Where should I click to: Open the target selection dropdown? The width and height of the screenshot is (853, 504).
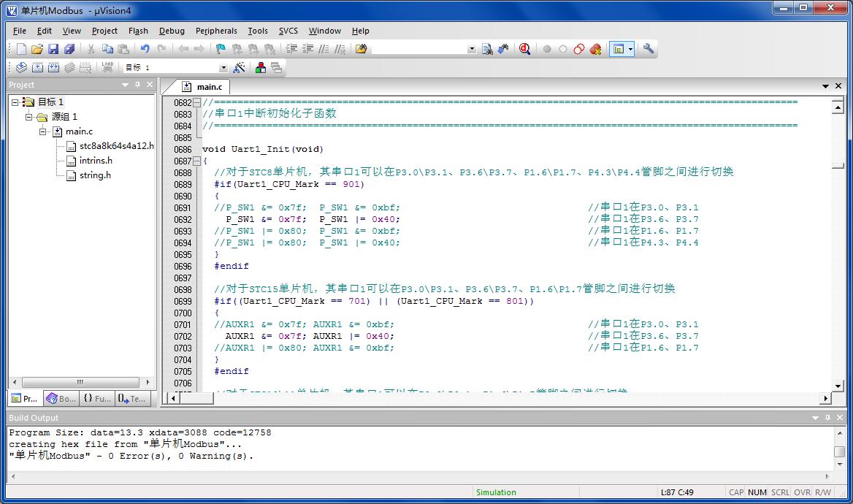point(223,68)
